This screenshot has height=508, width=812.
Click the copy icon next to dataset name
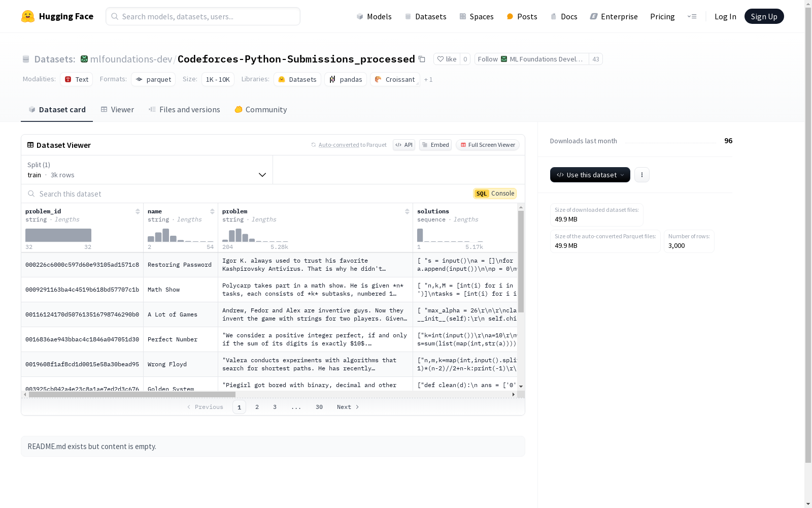pos(422,59)
